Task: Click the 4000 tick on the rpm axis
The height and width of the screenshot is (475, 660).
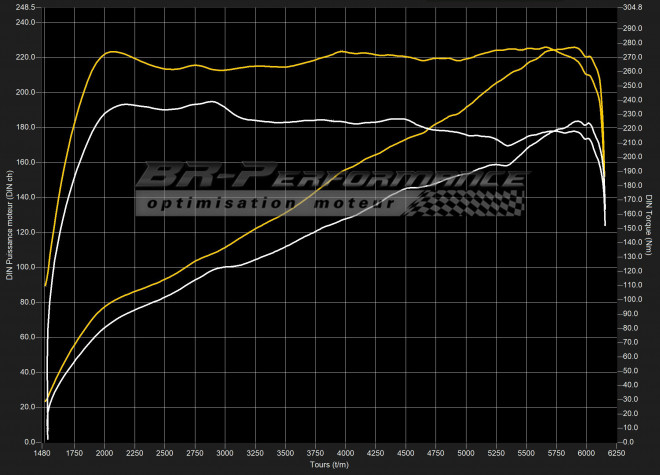Action: tap(345, 453)
